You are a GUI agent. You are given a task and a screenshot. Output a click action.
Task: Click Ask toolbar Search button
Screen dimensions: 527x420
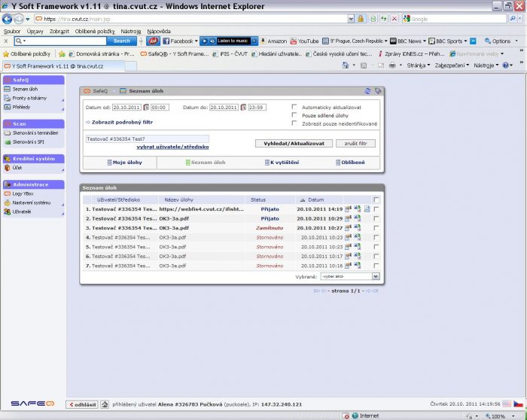[122, 41]
